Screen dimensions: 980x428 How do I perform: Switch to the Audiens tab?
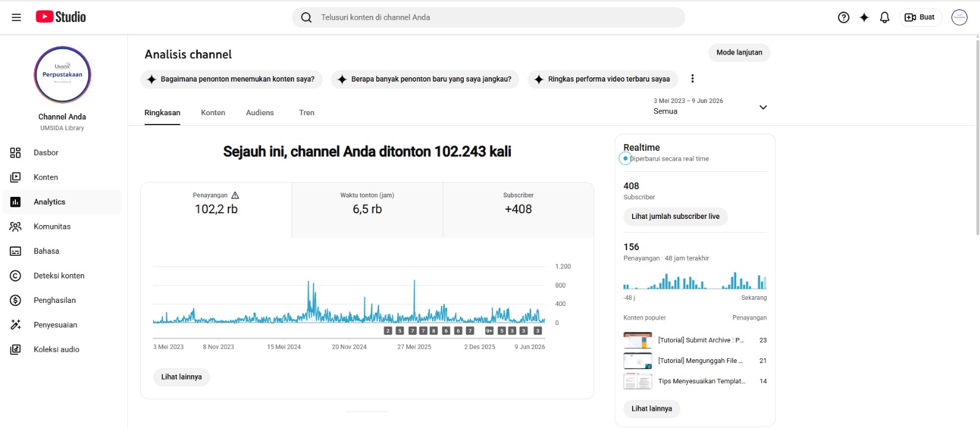(x=260, y=113)
